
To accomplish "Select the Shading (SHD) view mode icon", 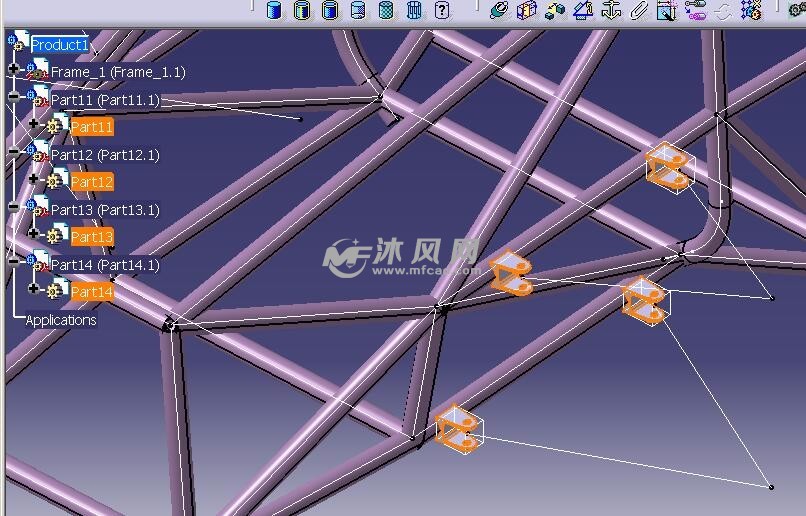I will [x=274, y=10].
